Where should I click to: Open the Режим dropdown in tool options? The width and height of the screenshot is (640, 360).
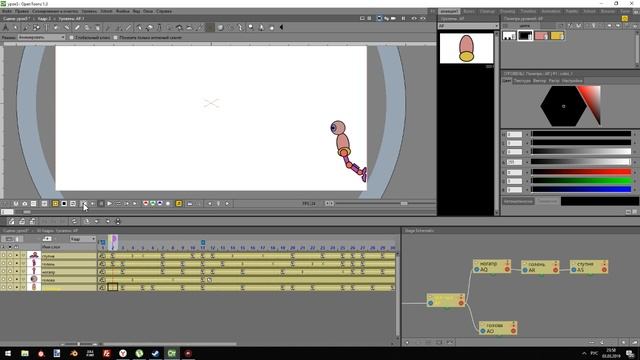pyautogui.click(x=41, y=37)
